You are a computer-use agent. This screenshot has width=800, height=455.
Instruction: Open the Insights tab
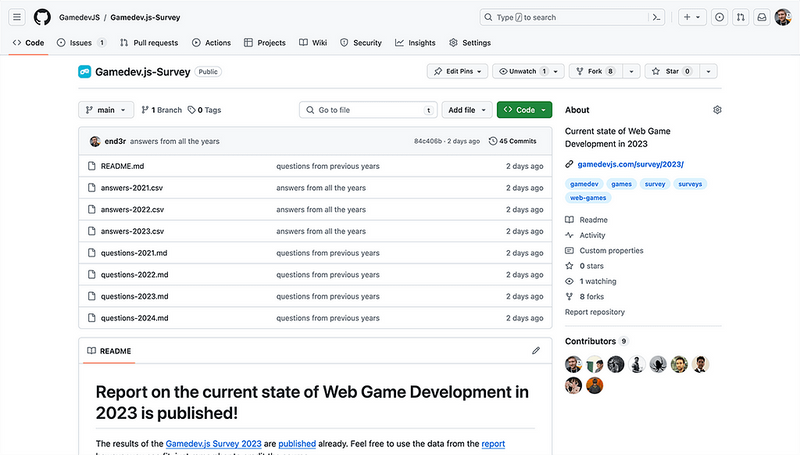point(415,43)
